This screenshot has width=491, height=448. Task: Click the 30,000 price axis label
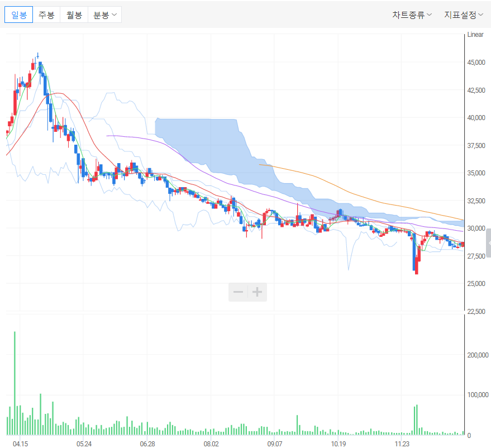(x=476, y=228)
